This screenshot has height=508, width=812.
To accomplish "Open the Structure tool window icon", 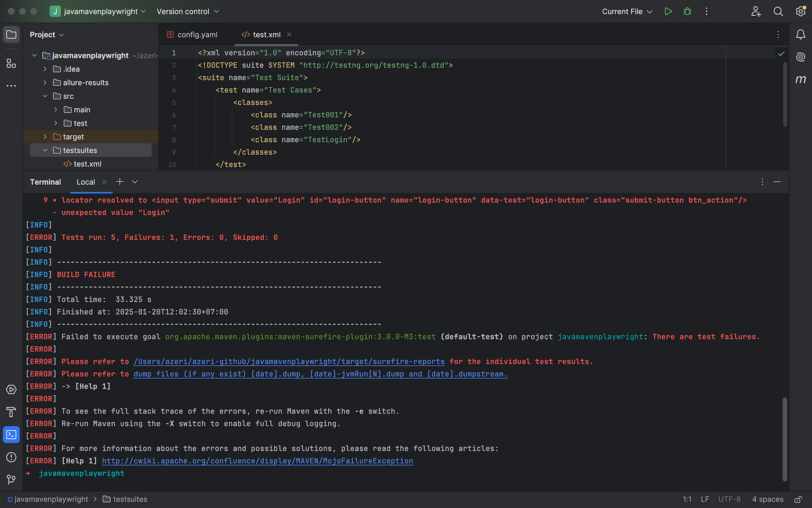I will [11, 63].
